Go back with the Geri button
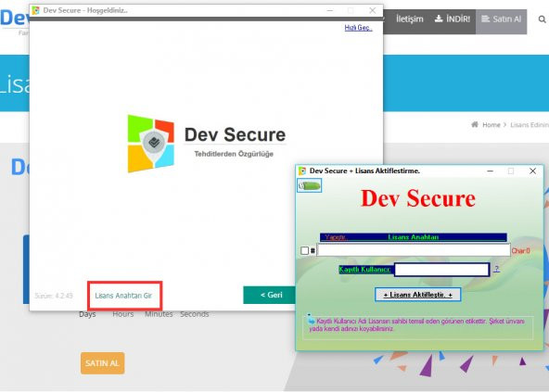The height and width of the screenshot is (392, 549). click(270, 295)
